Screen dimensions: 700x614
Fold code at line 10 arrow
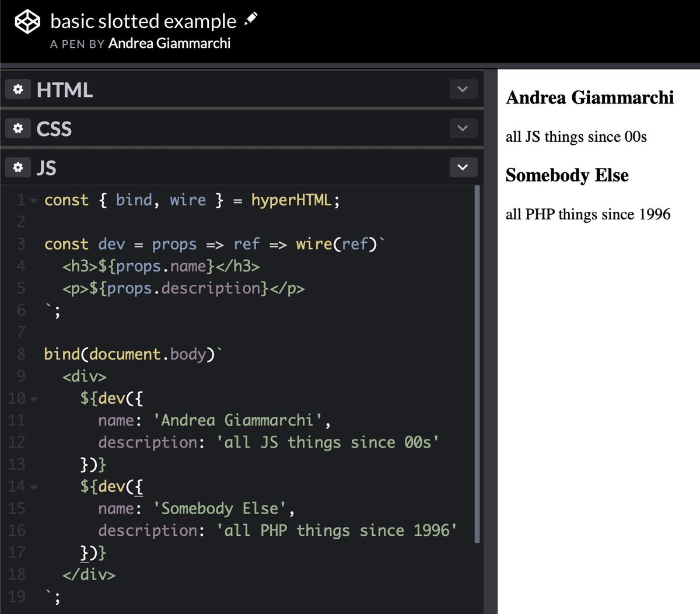pyautogui.click(x=33, y=400)
